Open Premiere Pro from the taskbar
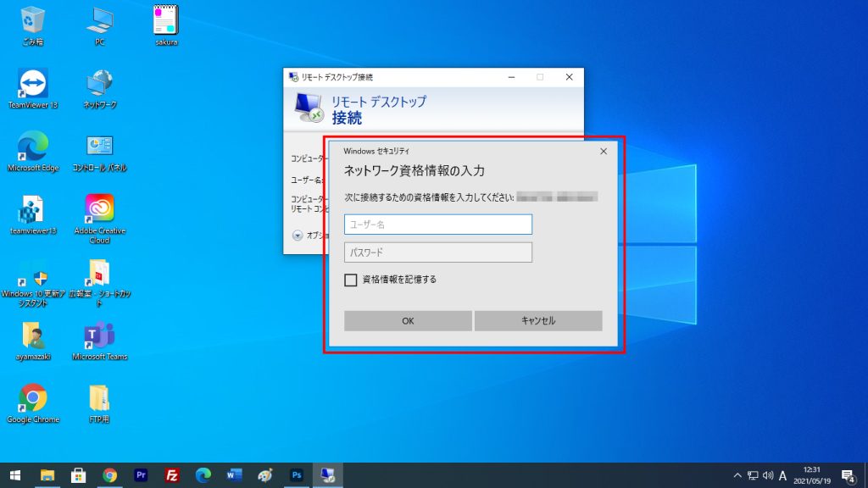 (x=141, y=475)
